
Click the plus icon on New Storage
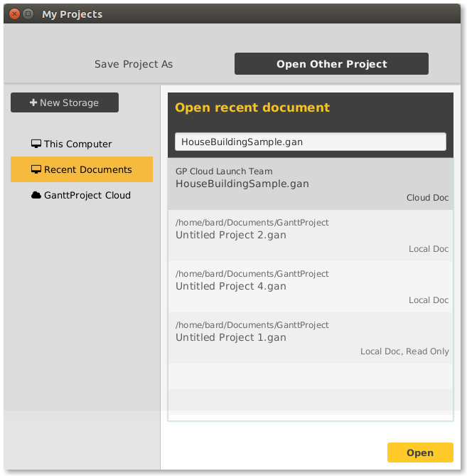click(x=33, y=102)
